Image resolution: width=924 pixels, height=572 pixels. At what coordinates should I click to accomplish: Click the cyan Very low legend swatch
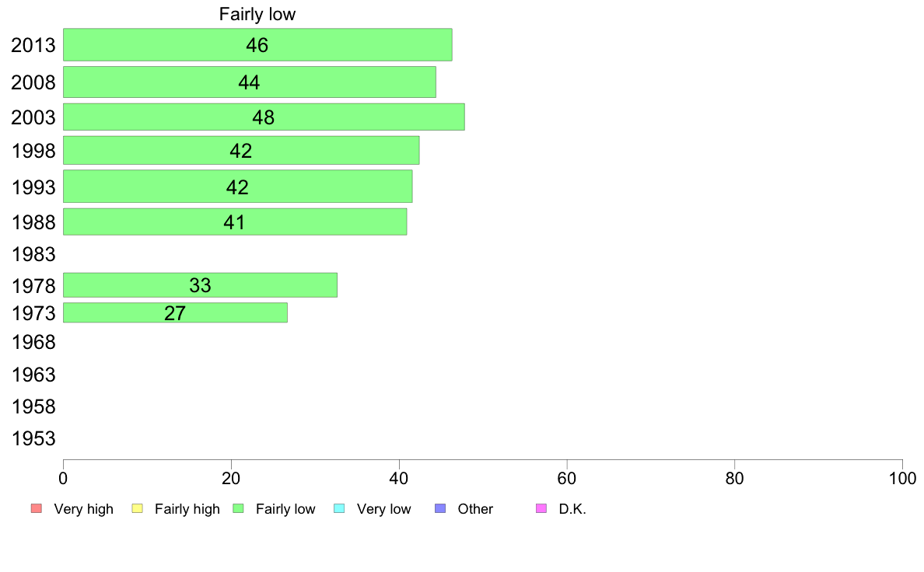(339, 508)
